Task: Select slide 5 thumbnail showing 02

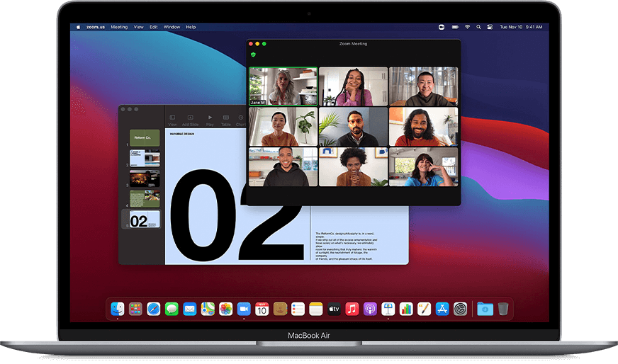Action: tap(145, 219)
